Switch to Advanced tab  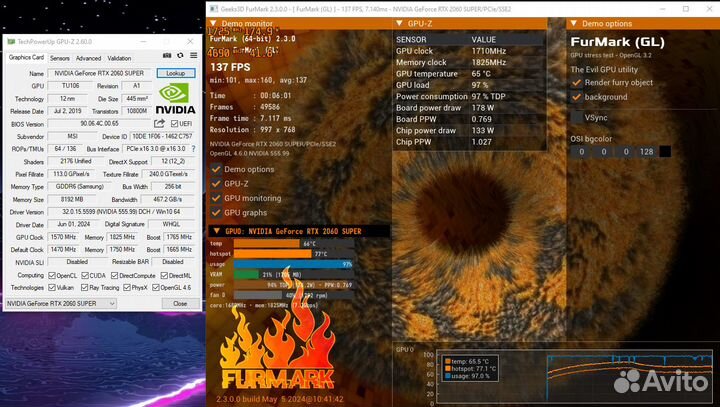click(88, 58)
